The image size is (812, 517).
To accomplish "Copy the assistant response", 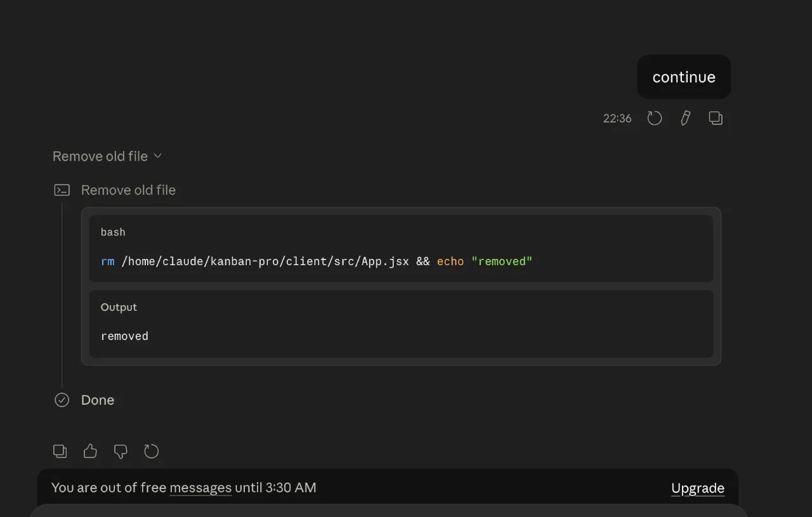I will [60, 451].
